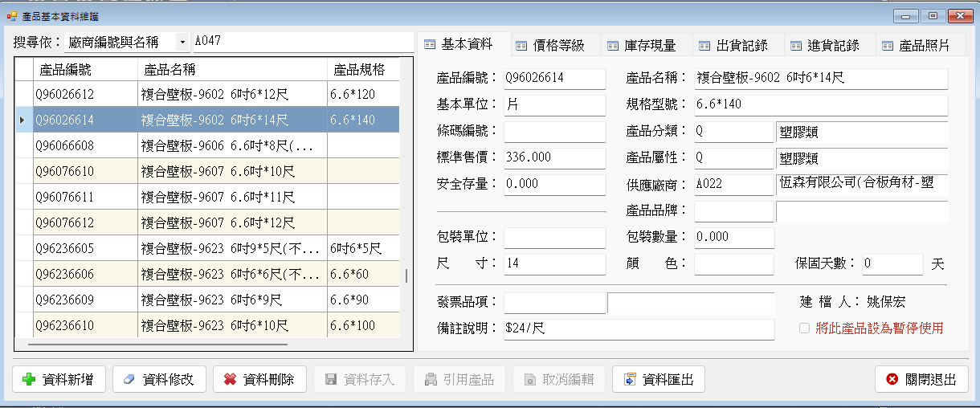Click the 尺寸 field showing 14
The height and width of the screenshot is (408, 980).
(554, 264)
